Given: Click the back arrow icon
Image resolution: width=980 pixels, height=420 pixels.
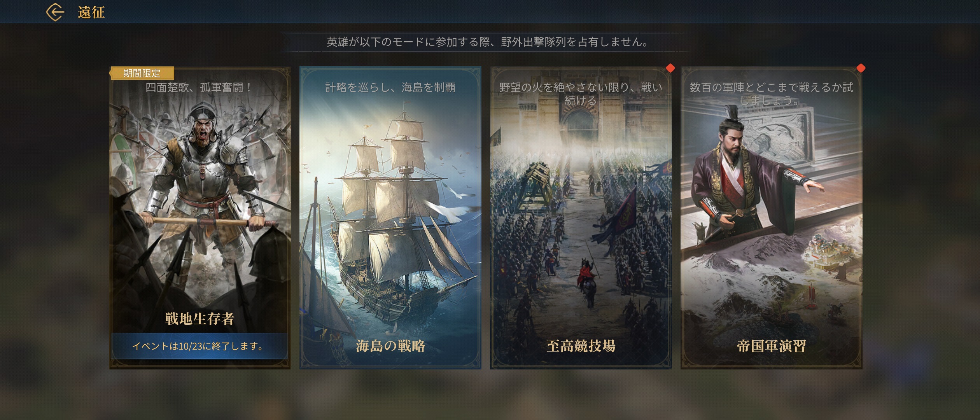Looking at the screenshot, I should click(x=55, y=12).
